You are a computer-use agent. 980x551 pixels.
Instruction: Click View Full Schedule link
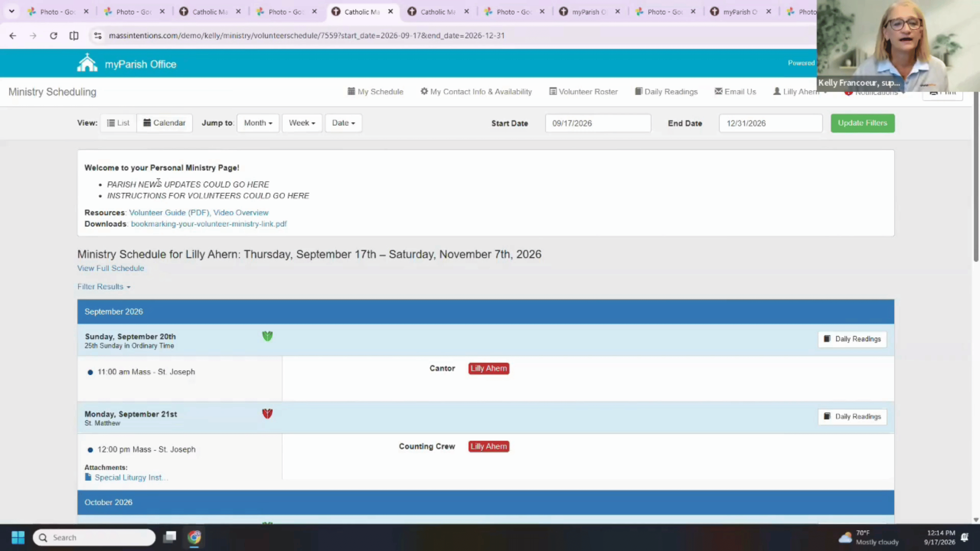(111, 268)
